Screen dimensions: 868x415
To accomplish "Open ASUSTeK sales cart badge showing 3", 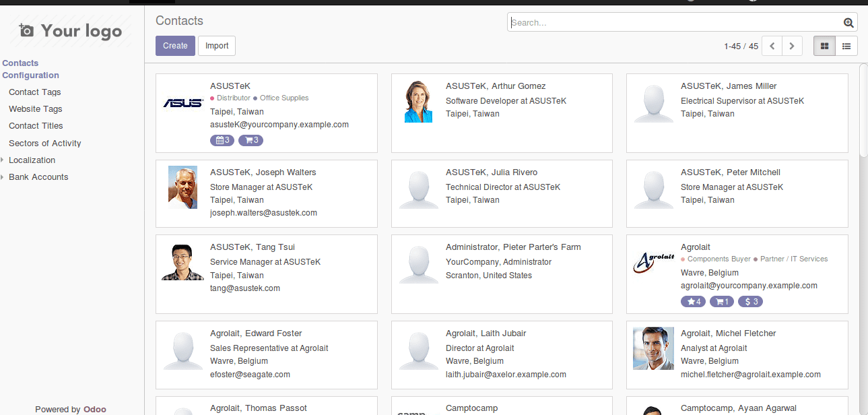I will click(x=251, y=140).
